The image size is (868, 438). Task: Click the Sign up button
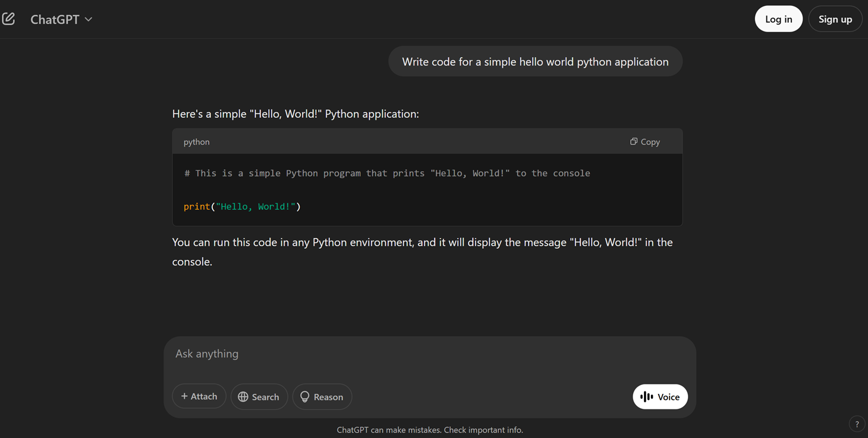835,18
